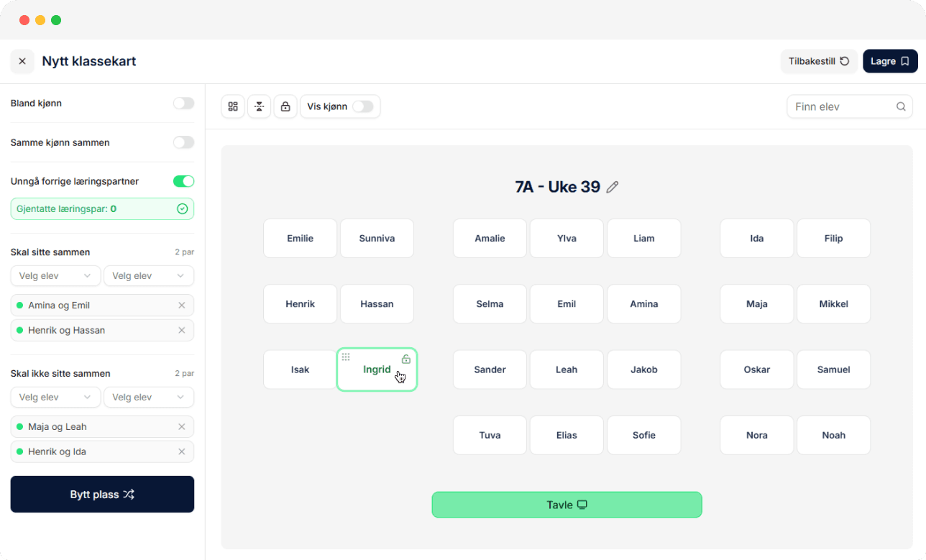Open first Velg elev dropdown under Skal sitte sammen
Image resolution: width=926 pixels, height=560 pixels.
tap(55, 276)
